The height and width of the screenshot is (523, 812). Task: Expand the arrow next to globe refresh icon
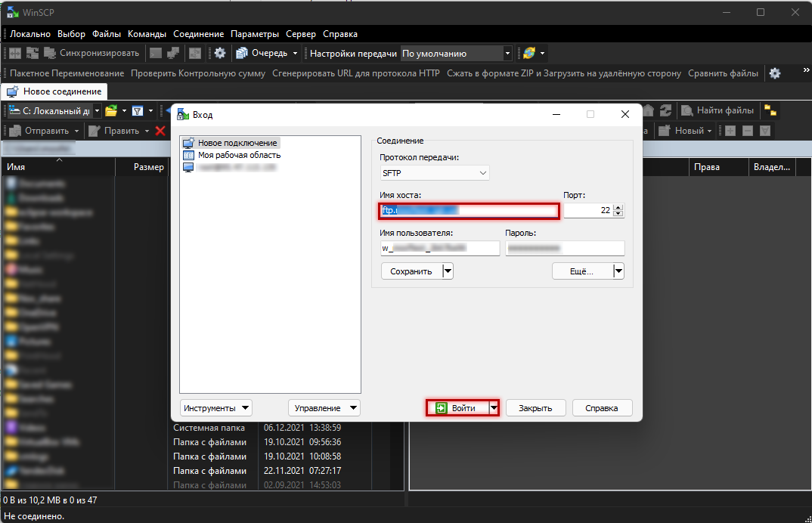[x=542, y=54]
